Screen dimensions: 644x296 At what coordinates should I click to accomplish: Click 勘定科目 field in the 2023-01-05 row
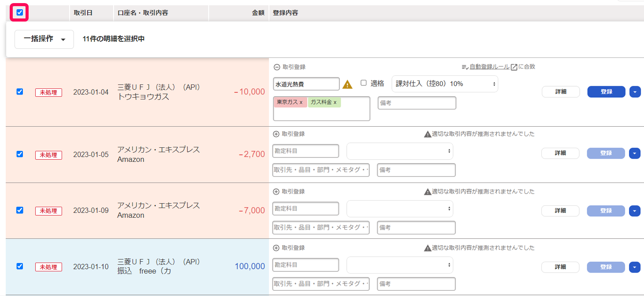pos(305,151)
